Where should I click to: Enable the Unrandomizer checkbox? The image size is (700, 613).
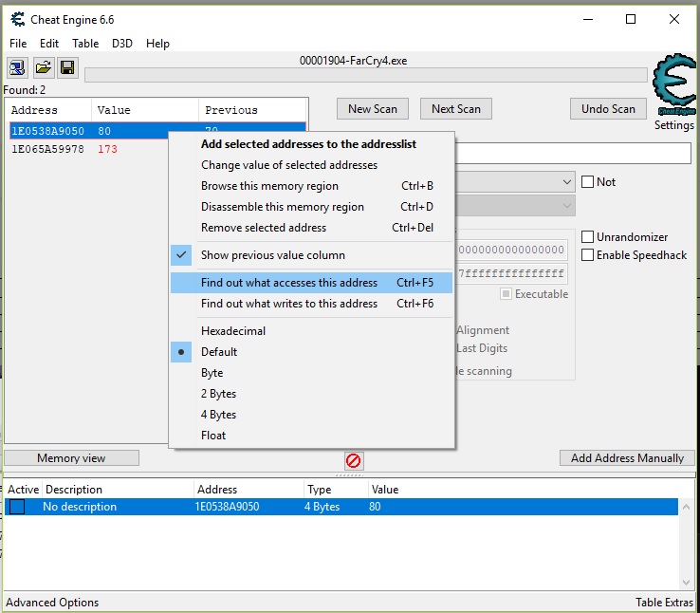pos(588,237)
